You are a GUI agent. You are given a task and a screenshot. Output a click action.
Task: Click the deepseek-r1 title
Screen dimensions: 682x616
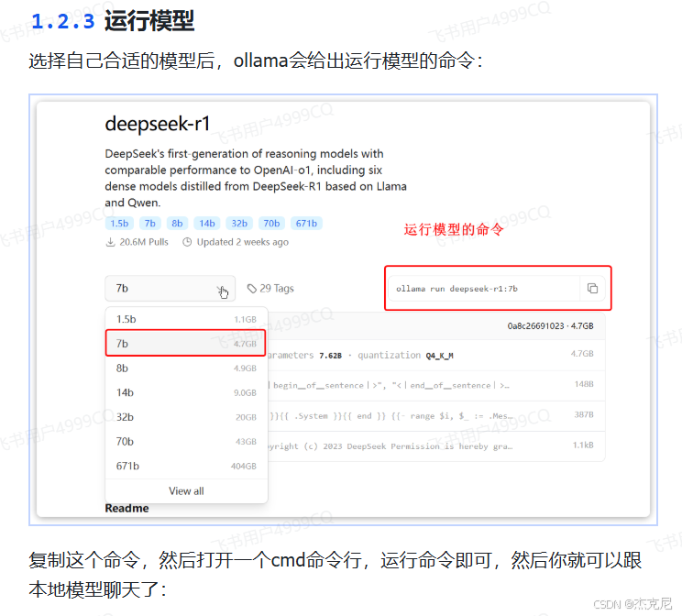pyautogui.click(x=158, y=124)
